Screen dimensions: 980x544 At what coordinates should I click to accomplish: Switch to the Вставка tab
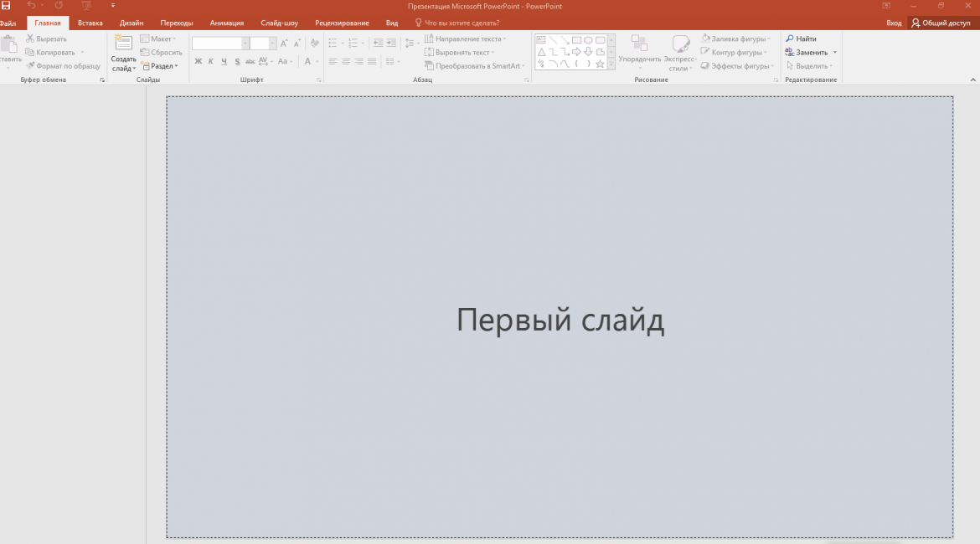(x=90, y=23)
